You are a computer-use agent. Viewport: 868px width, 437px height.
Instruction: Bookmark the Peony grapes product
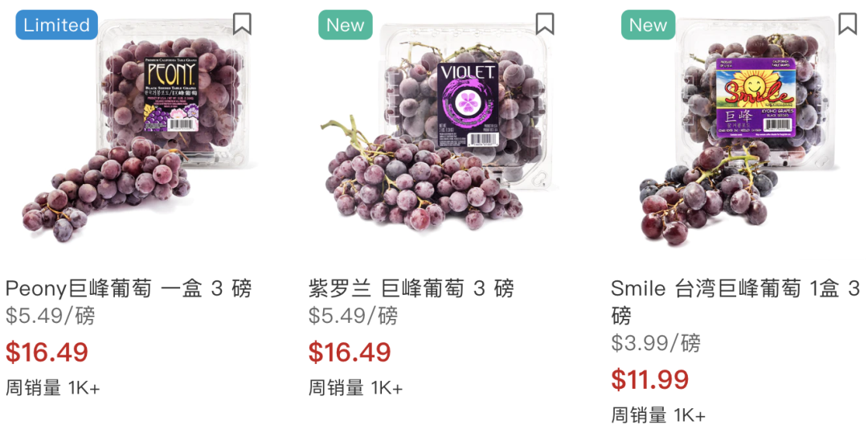pyautogui.click(x=242, y=24)
